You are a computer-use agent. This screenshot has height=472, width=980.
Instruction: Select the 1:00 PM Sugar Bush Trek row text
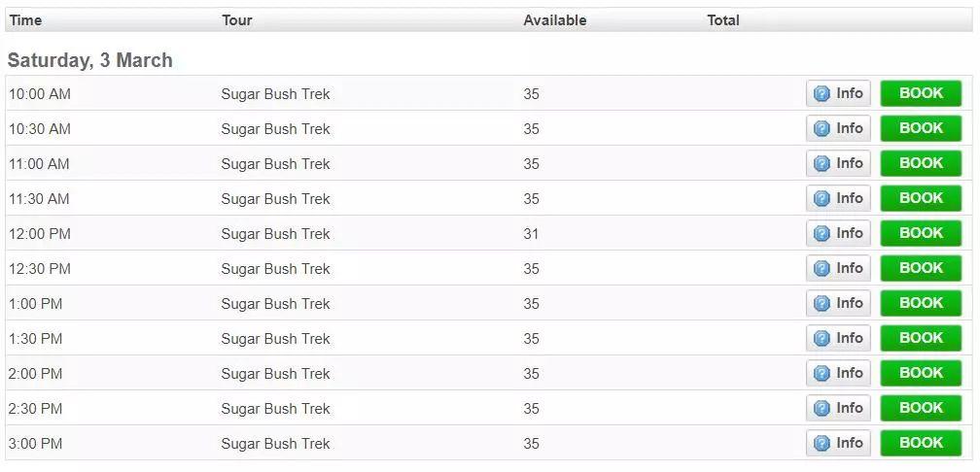pyautogui.click(x=275, y=304)
